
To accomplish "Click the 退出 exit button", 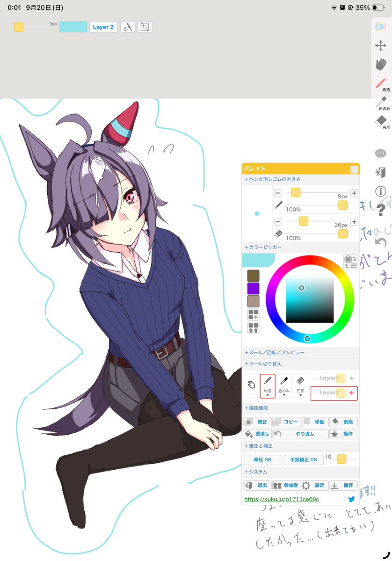I will click(x=258, y=486).
